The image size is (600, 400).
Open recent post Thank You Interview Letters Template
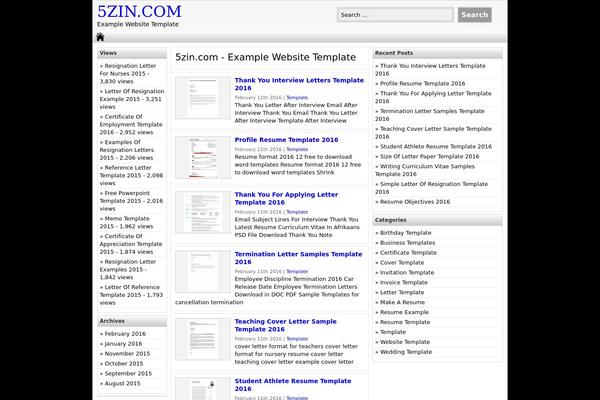(x=430, y=70)
